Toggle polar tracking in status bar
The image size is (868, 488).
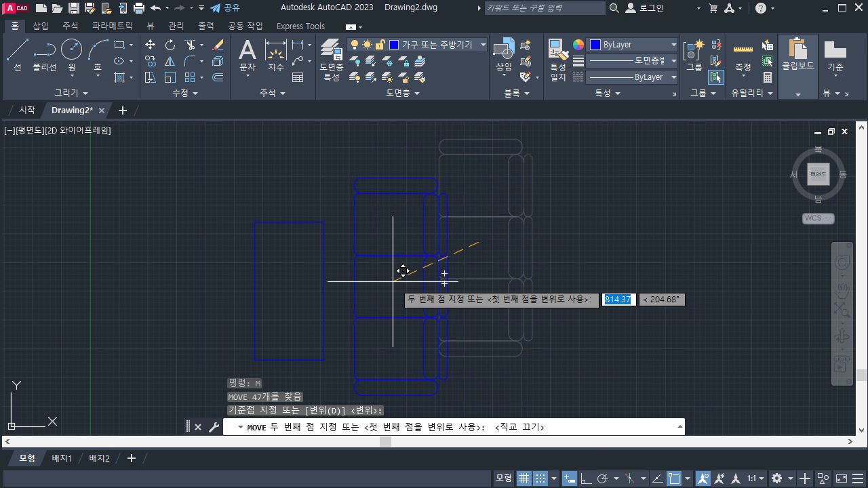[602, 478]
